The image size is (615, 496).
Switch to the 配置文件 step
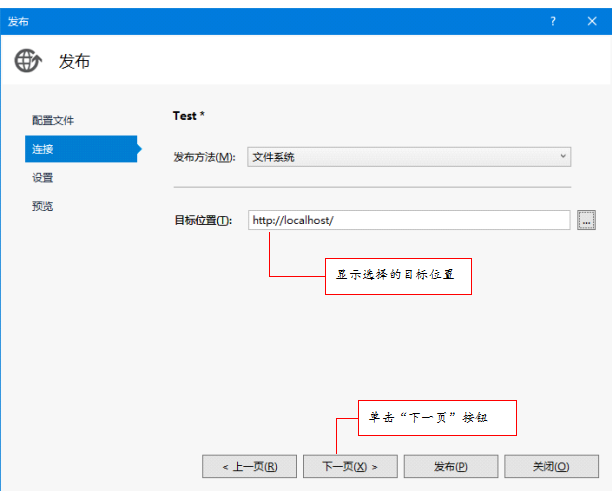coord(53,120)
